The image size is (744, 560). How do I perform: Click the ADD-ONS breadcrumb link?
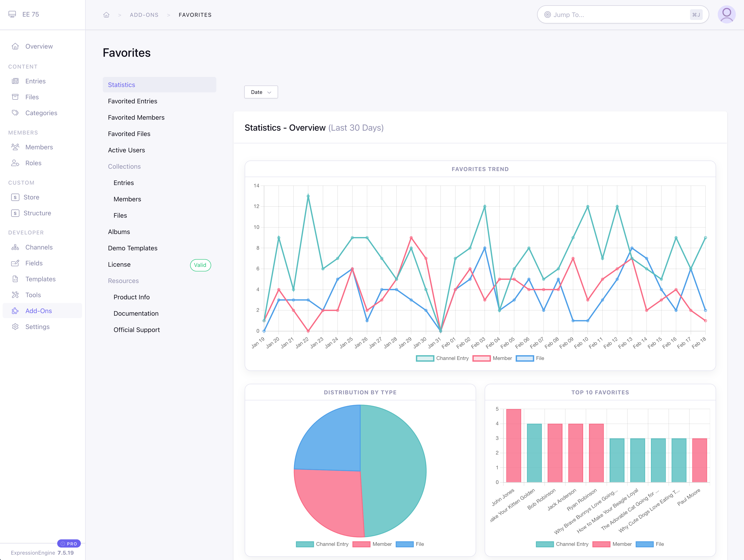click(144, 15)
